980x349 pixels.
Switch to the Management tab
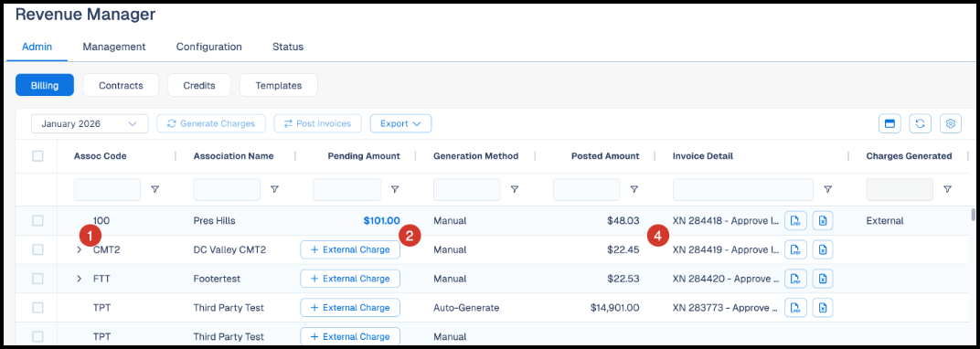point(114,47)
